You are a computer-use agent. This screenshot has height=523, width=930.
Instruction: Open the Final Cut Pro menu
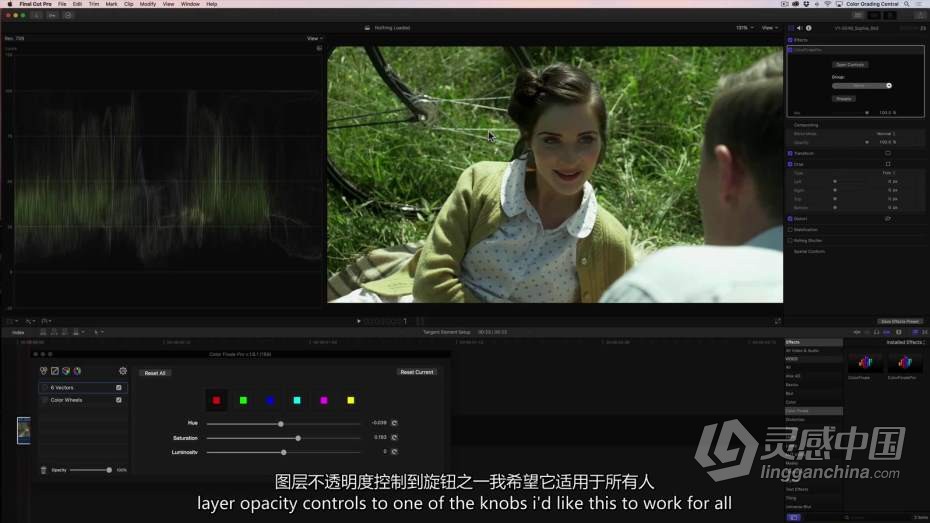point(36,4)
